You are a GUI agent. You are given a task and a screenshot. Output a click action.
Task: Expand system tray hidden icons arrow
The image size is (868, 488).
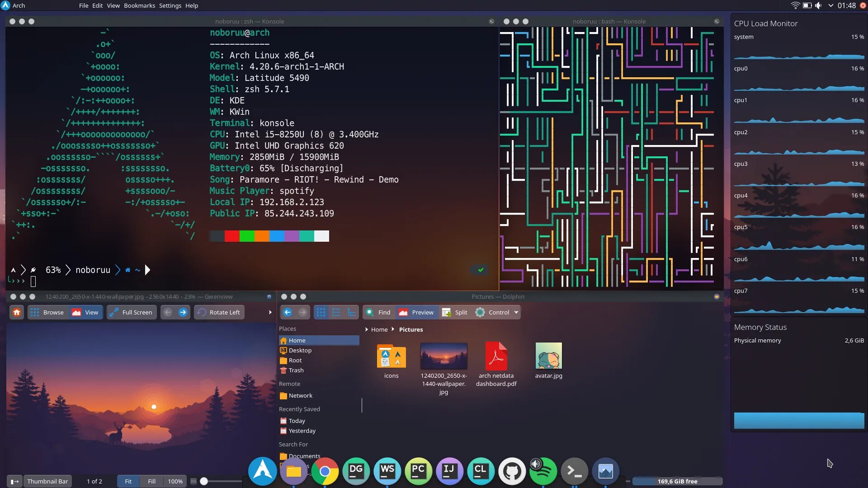coord(830,5)
